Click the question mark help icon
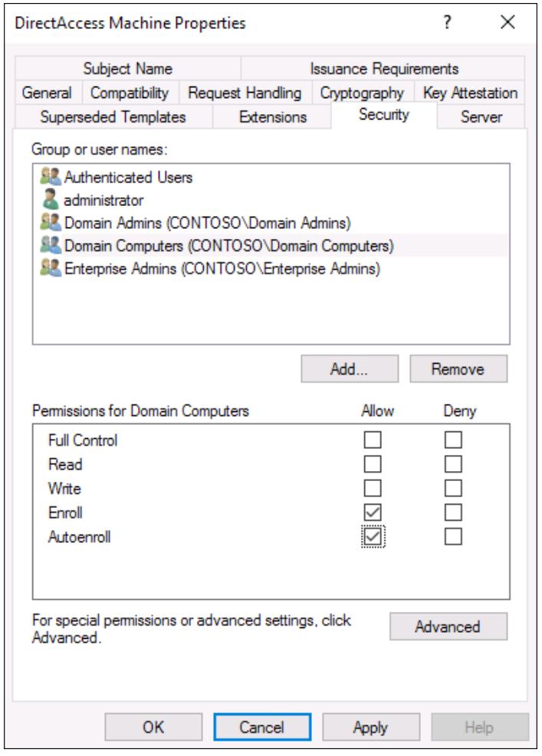 pyautogui.click(x=448, y=22)
